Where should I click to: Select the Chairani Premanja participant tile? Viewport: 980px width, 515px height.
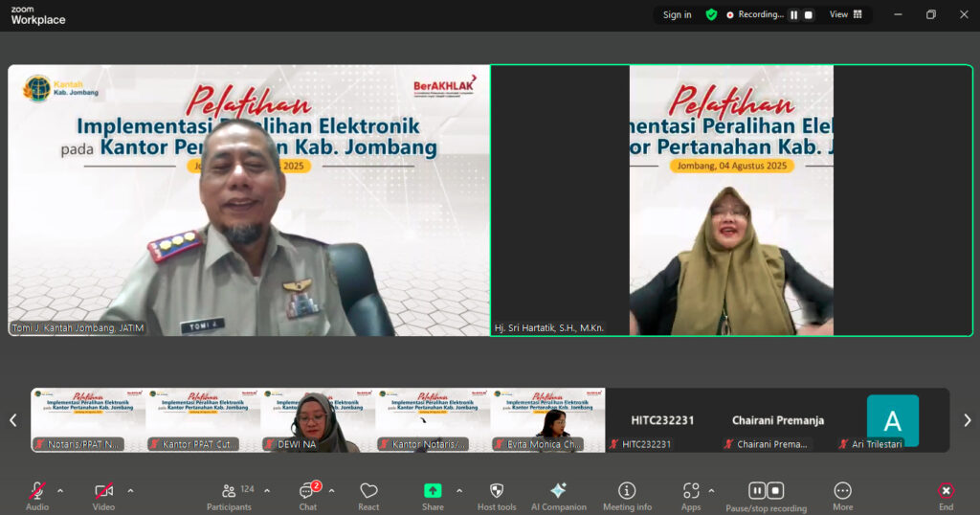[777, 420]
